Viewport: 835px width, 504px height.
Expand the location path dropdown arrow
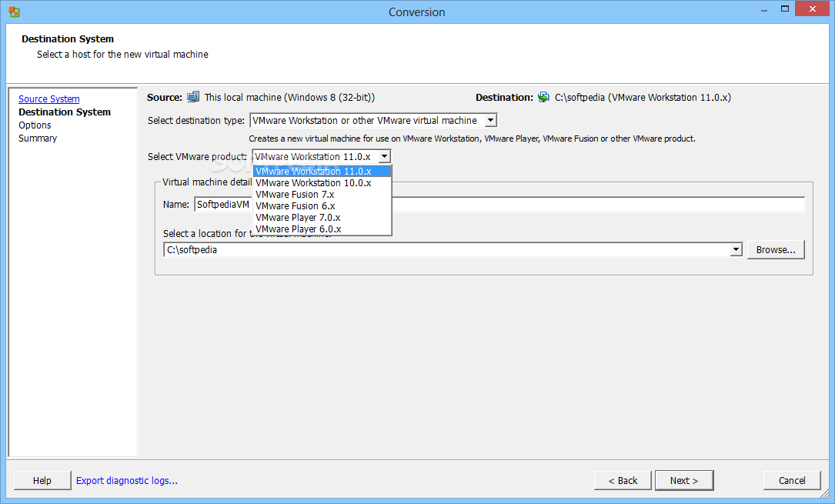[736, 249]
